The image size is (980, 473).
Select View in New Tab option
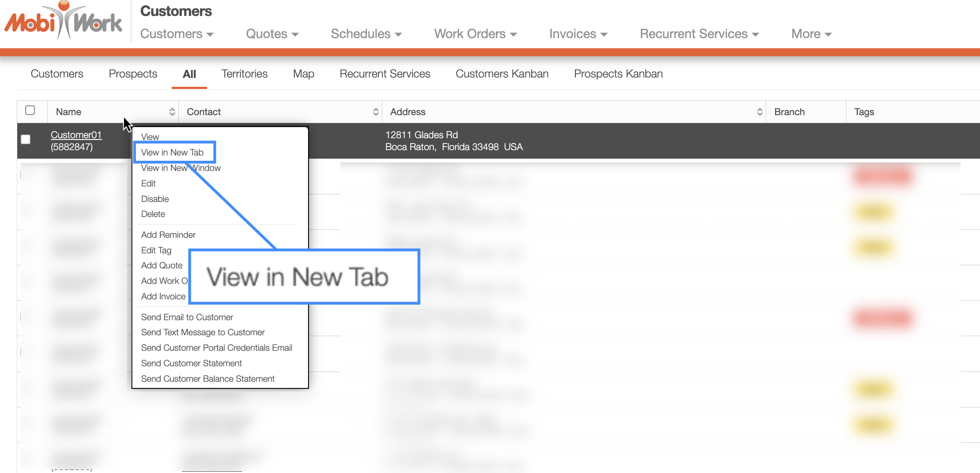(172, 152)
